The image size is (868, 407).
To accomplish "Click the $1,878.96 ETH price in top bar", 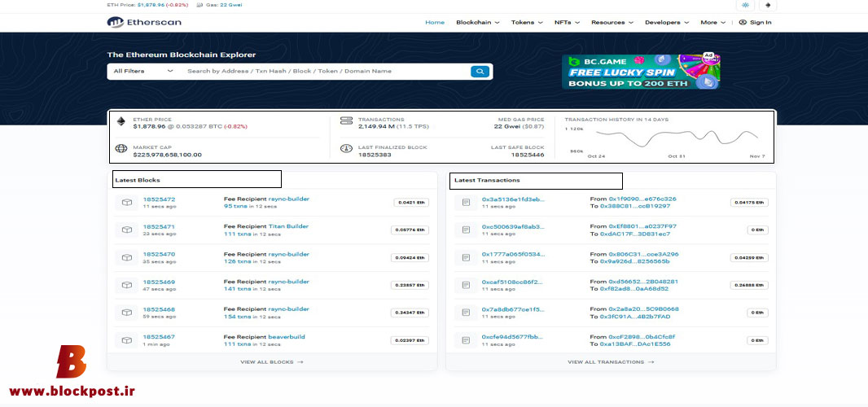I will tap(151, 5).
